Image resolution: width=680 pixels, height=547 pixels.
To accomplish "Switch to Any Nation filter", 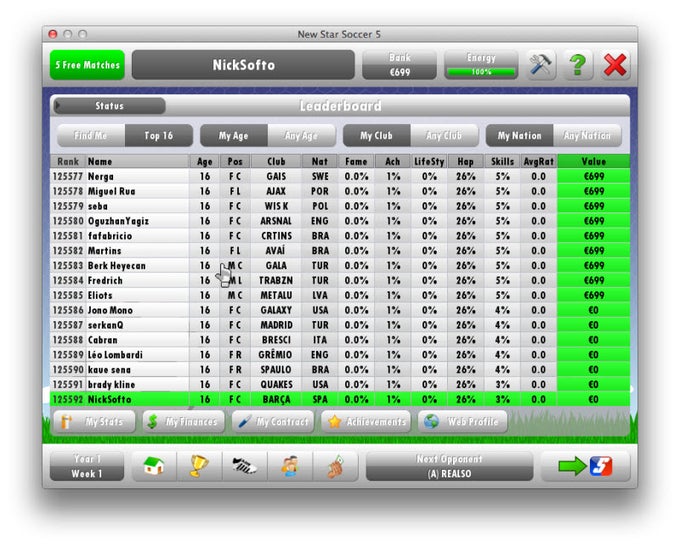I will [587, 135].
